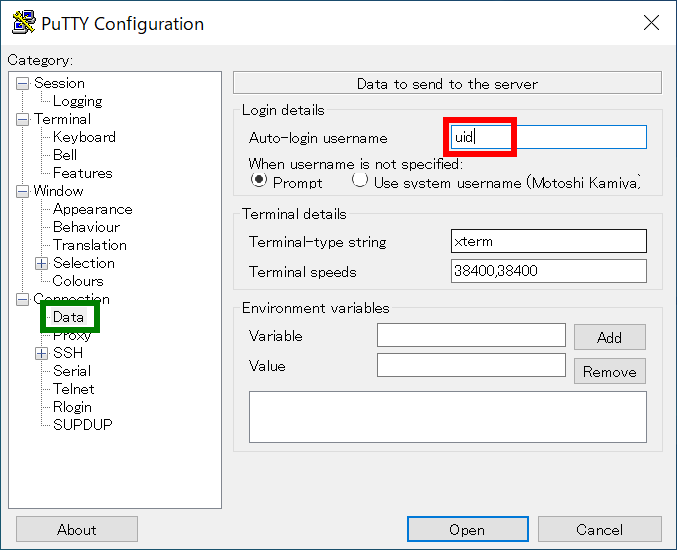The width and height of the screenshot is (677, 550).
Task: Click the environment variables list box
Action: tap(448, 417)
